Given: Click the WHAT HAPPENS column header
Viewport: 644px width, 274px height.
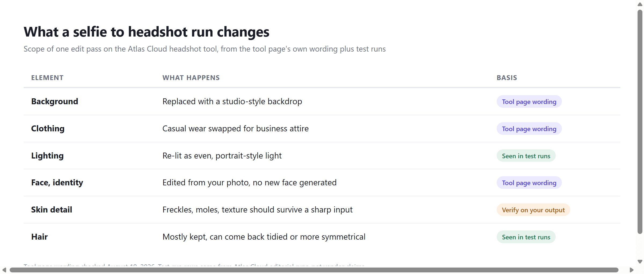Looking at the screenshot, I should click(191, 78).
